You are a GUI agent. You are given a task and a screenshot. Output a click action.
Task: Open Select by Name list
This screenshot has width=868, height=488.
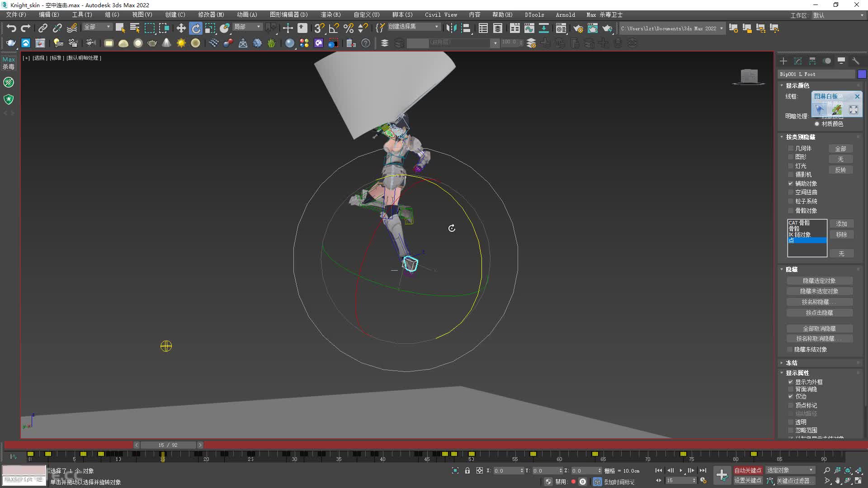coord(134,28)
